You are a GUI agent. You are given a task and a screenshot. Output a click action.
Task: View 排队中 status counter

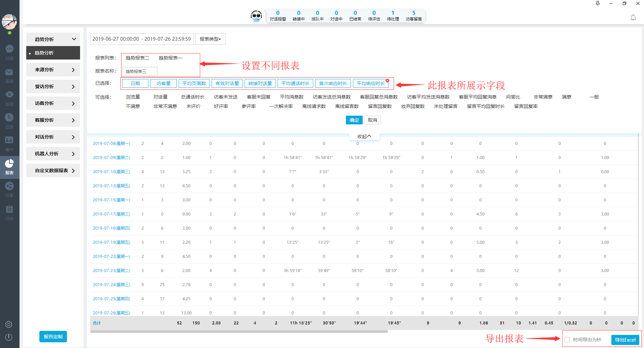pyautogui.click(x=317, y=16)
